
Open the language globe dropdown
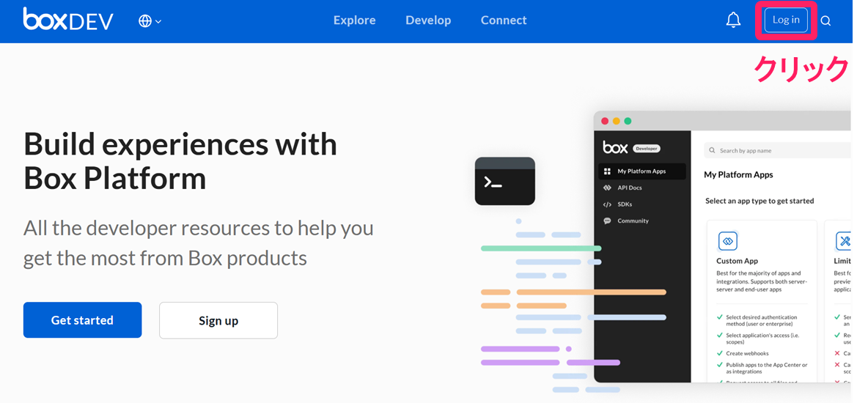[x=150, y=21]
